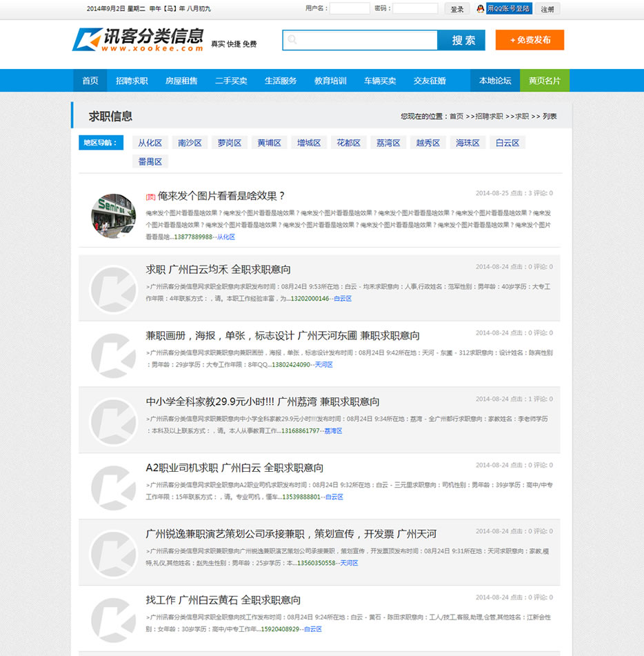This screenshot has height=656, width=644.
Task: Click the orange +免费发布 button
Action: point(530,40)
